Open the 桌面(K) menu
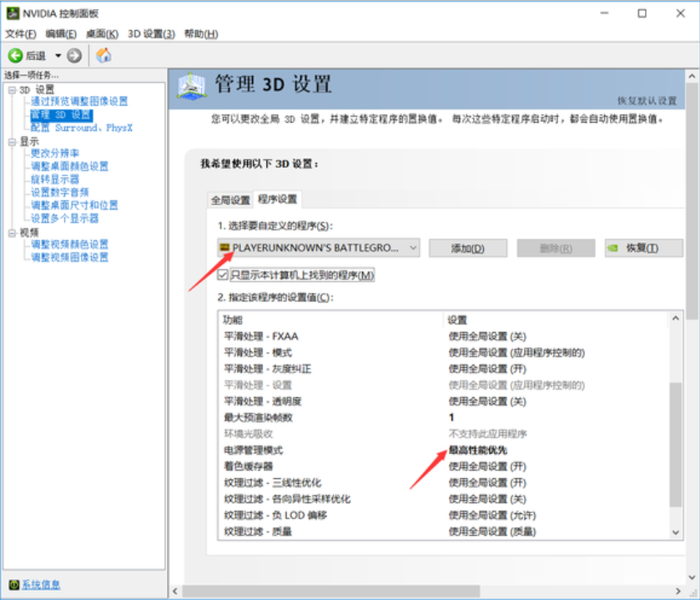Image resolution: width=700 pixels, height=600 pixels. 103,34
